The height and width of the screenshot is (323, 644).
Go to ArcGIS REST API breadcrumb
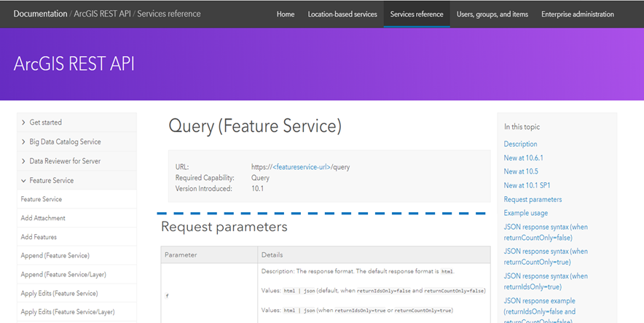(102, 14)
